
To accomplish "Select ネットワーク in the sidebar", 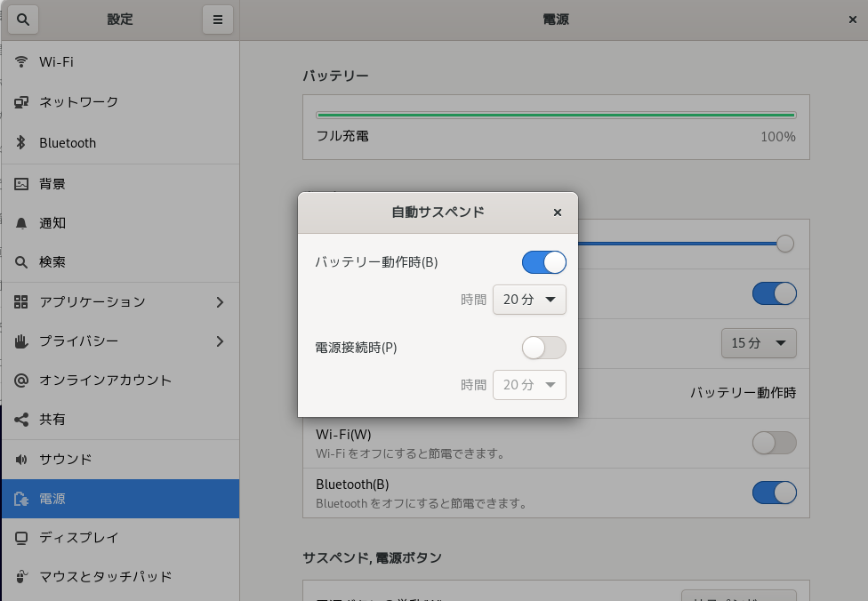I will 120,102.
